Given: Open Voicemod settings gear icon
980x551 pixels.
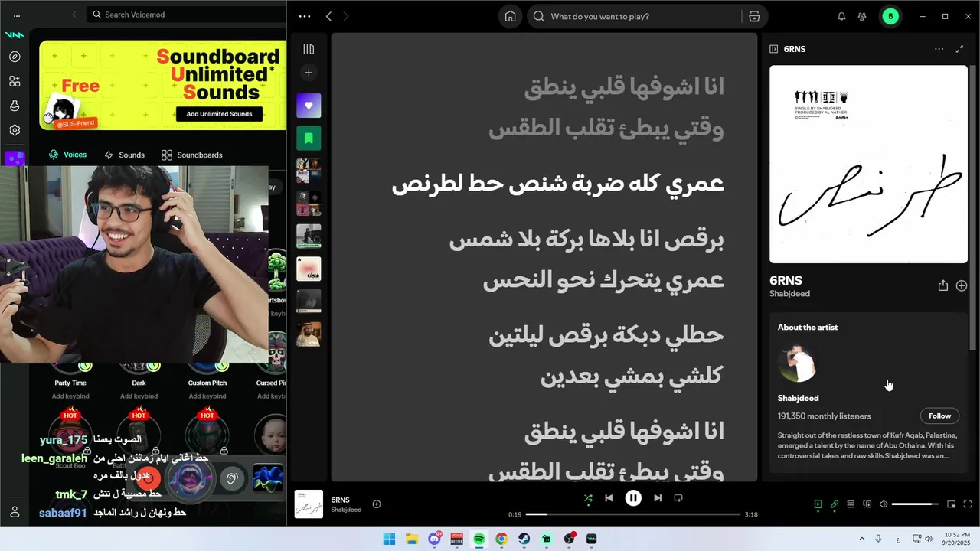Looking at the screenshot, I should click(15, 130).
